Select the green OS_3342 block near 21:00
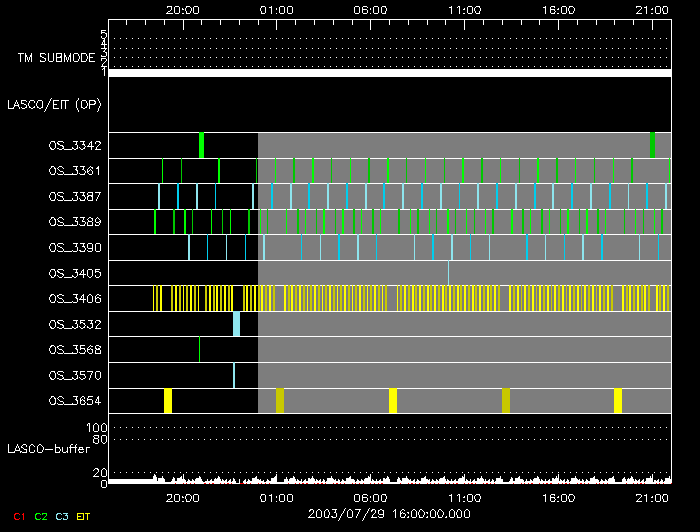 coord(653,145)
